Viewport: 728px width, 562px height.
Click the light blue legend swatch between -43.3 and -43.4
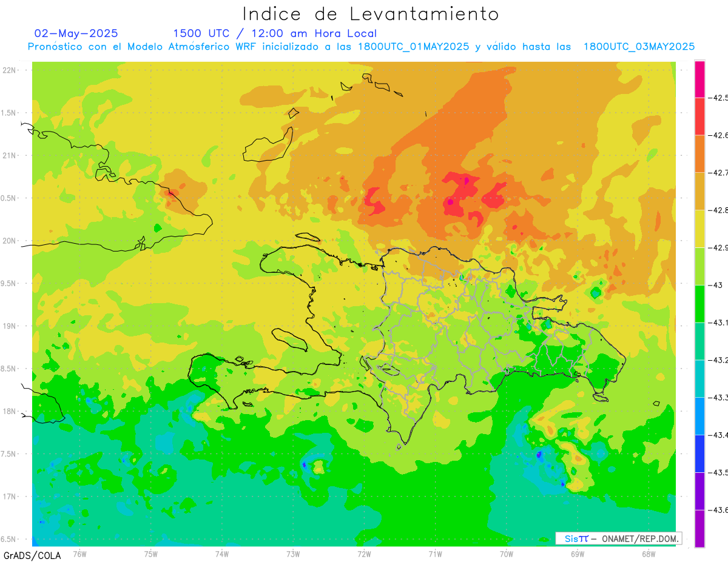pyautogui.click(x=699, y=416)
